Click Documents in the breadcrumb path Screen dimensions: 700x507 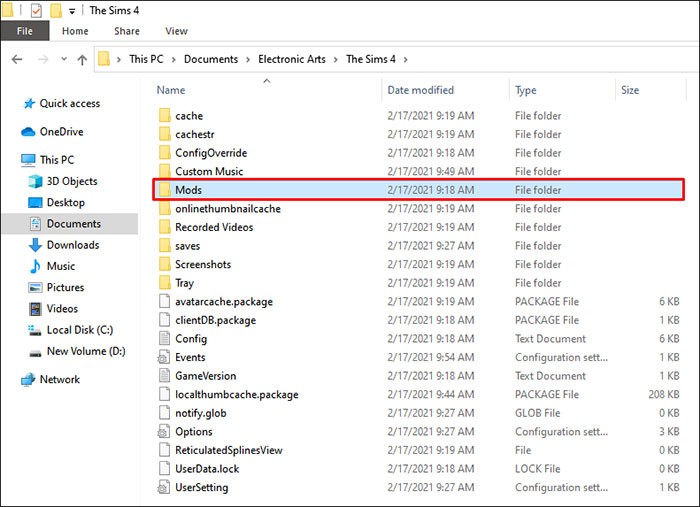point(210,59)
